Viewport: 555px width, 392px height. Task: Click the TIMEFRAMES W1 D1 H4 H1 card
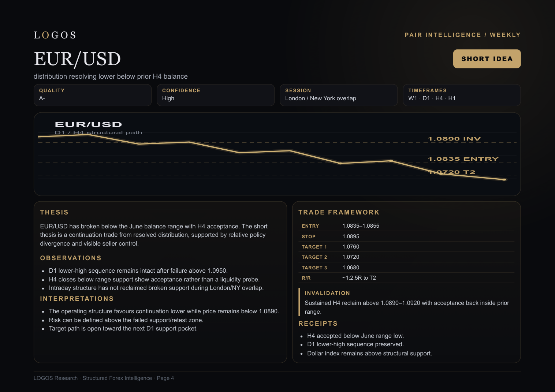[x=462, y=95]
